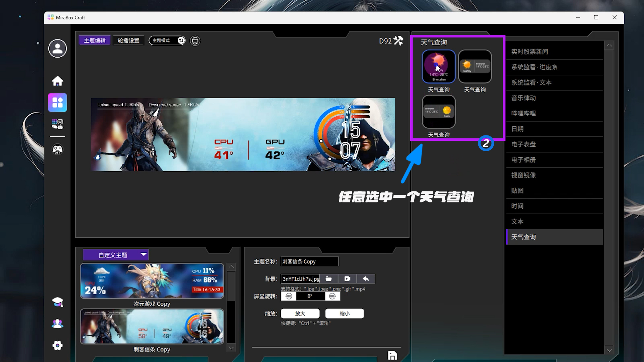Click the 主题名称 name input field
Viewport: 644px width, 362px height.
click(x=310, y=261)
